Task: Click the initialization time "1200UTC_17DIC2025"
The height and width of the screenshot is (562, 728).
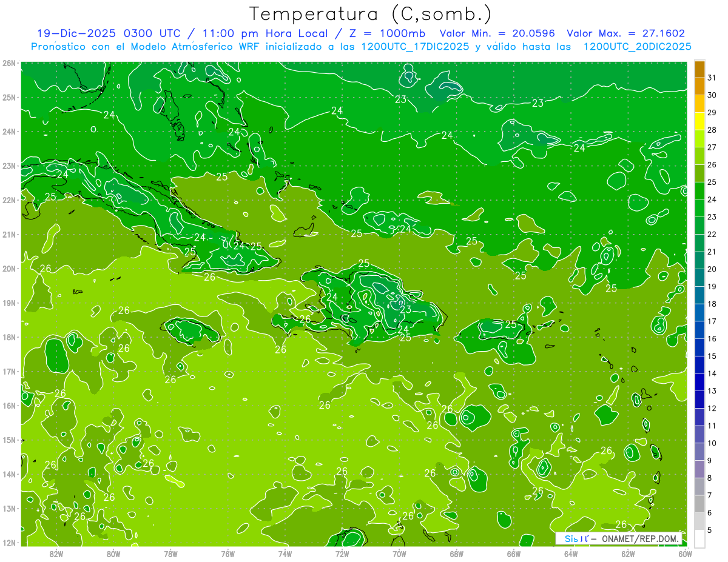Action: [x=415, y=47]
